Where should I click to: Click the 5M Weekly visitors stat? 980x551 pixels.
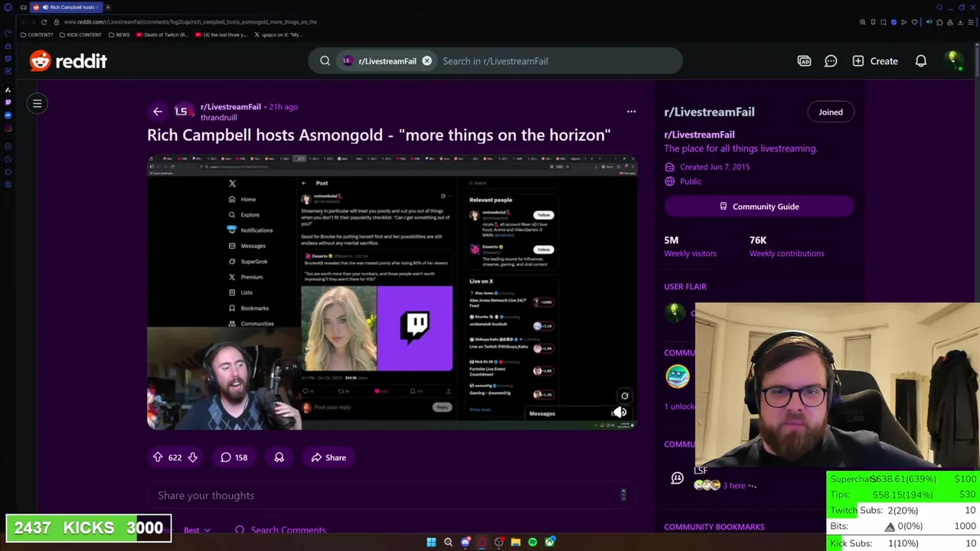(690, 246)
